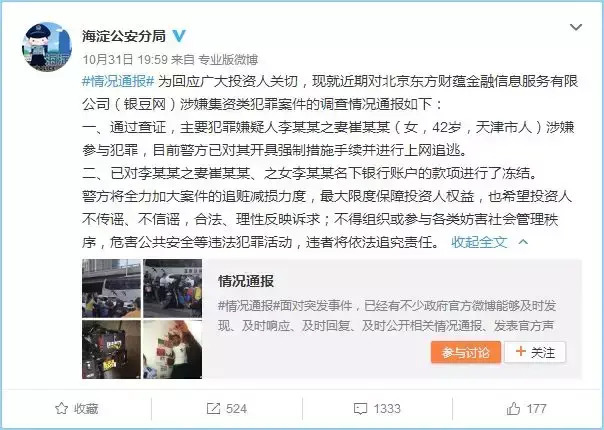The height and width of the screenshot is (430, 604).
Task: Click the 10月31日 19:59 timestamp
Action: (125, 59)
